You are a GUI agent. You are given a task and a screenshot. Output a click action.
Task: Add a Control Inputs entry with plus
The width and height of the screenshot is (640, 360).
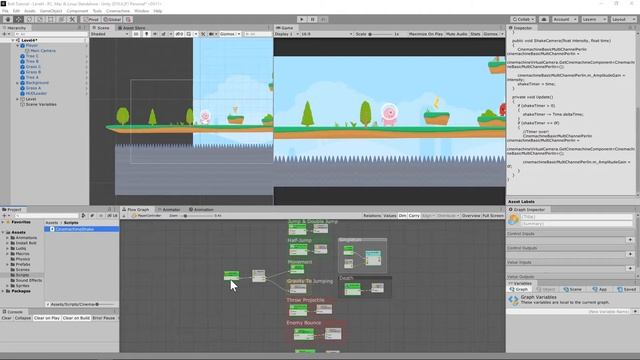[x=631, y=240]
